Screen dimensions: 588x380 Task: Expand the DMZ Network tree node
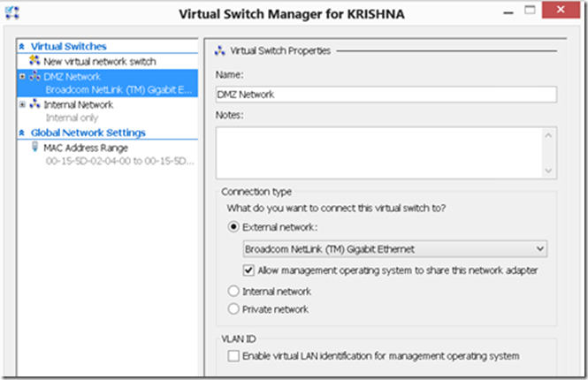(x=22, y=77)
